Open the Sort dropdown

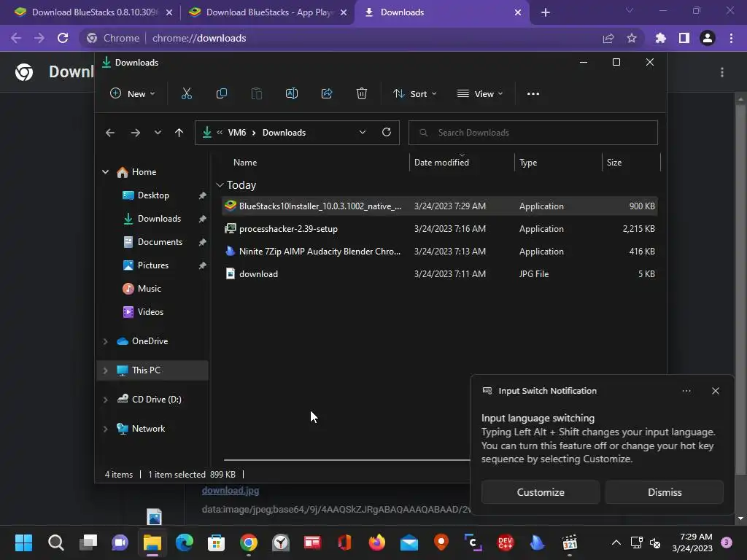click(x=414, y=94)
